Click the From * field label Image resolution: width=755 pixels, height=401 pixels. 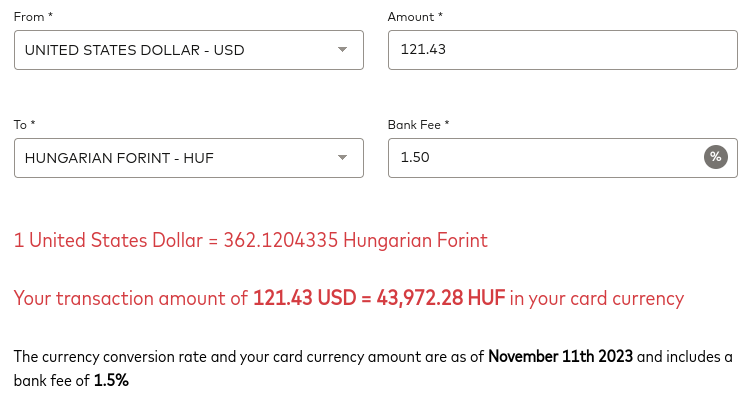click(x=33, y=17)
